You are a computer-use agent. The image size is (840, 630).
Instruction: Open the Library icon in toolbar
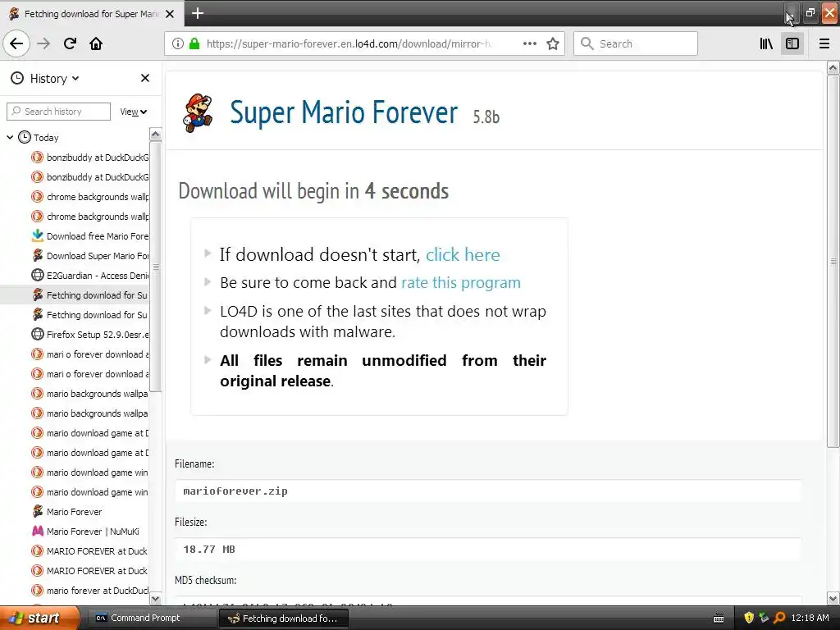tap(766, 43)
